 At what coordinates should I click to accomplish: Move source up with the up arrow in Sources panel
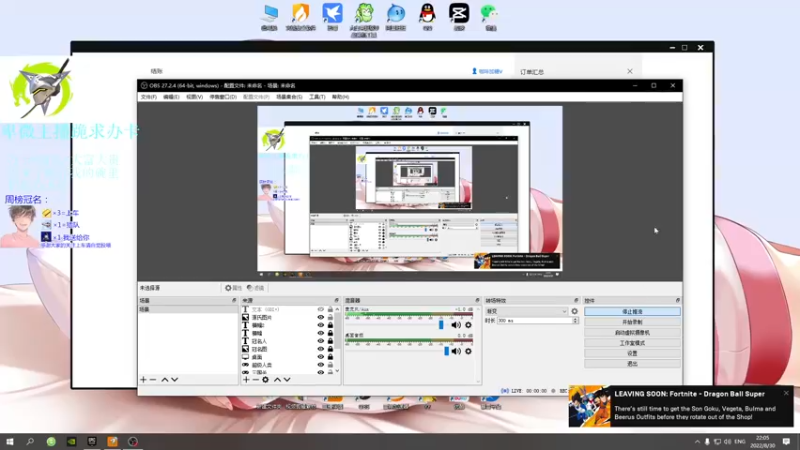click(277, 380)
